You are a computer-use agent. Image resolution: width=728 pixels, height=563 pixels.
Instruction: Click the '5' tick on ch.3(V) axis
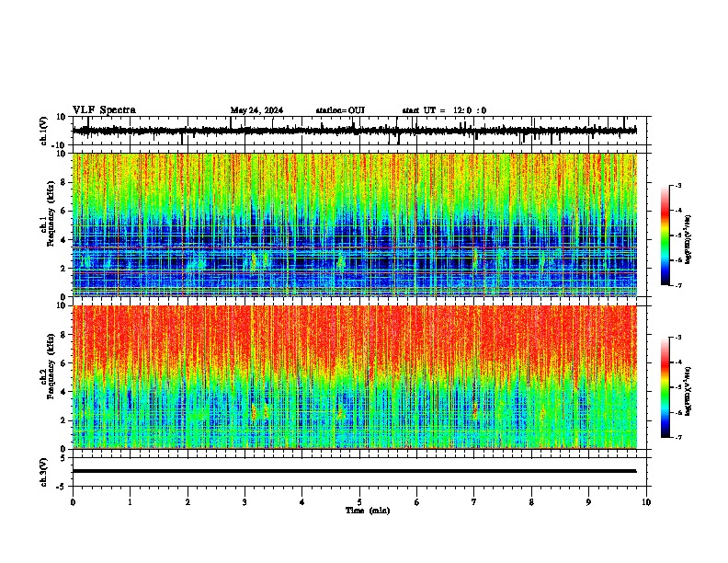pos(63,457)
